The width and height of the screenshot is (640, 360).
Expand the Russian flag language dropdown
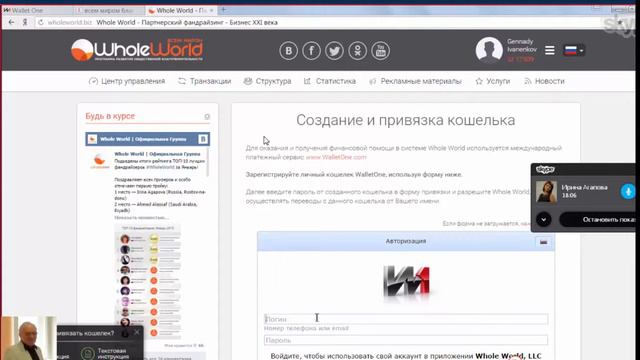(573, 50)
